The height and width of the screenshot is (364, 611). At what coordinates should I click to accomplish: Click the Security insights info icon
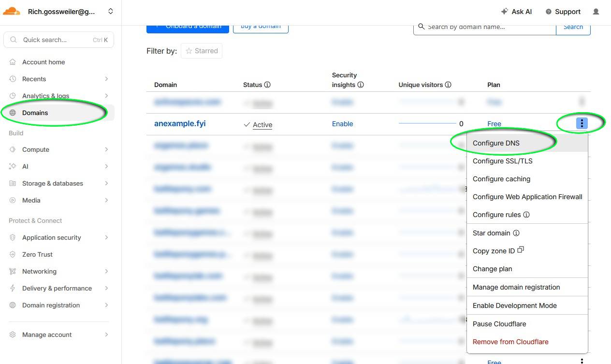click(361, 85)
